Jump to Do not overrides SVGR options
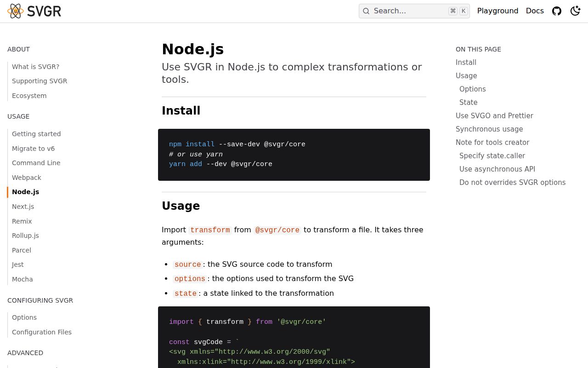 pyautogui.click(x=512, y=183)
